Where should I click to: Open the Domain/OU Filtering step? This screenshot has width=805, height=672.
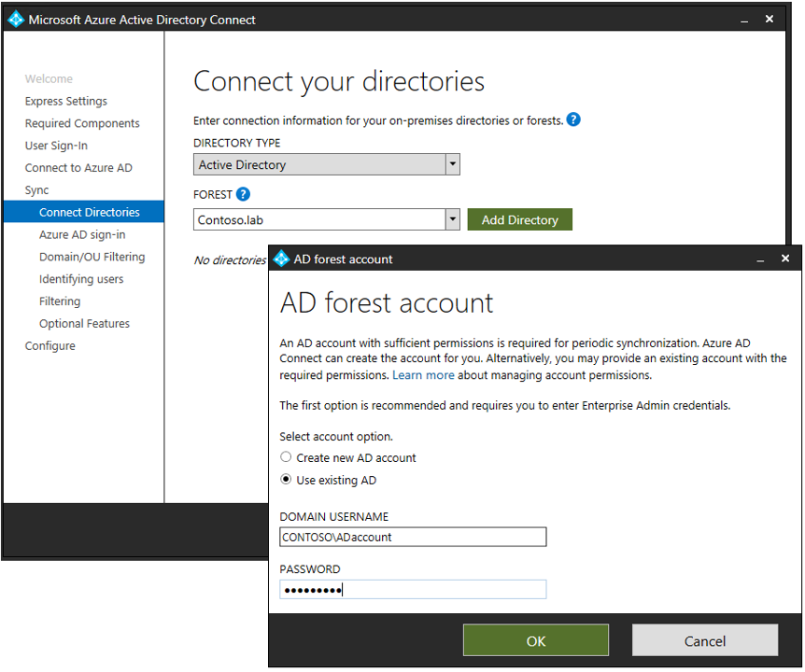pos(92,257)
